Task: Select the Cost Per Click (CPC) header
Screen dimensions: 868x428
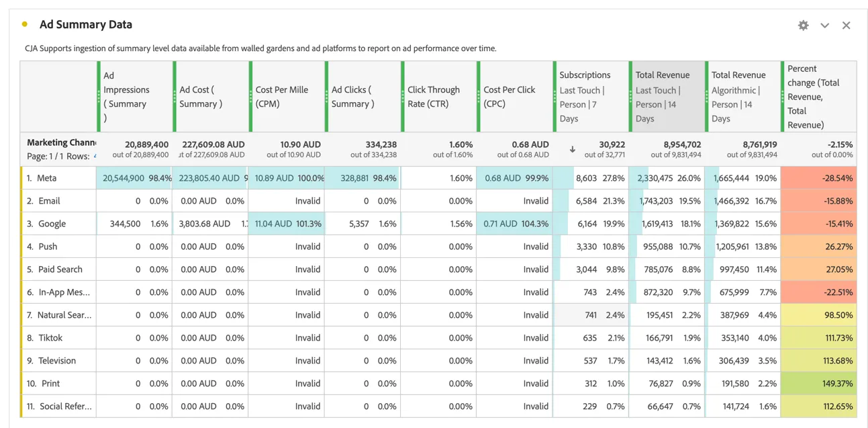Action: (514, 97)
